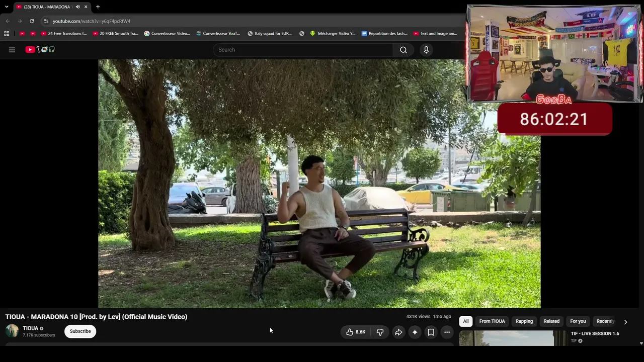644x362 pixels.
Task: Open the 'Italy squad for EUR...' bookmark
Action: coord(270,34)
